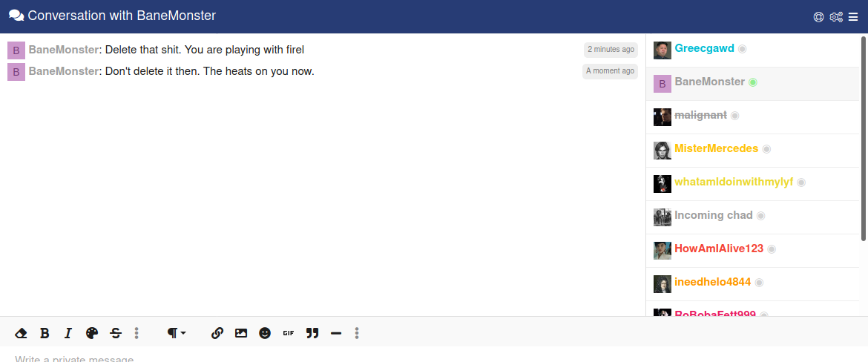868x362 pixels.
Task: Open the text color palette
Action: click(x=92, y=333)
